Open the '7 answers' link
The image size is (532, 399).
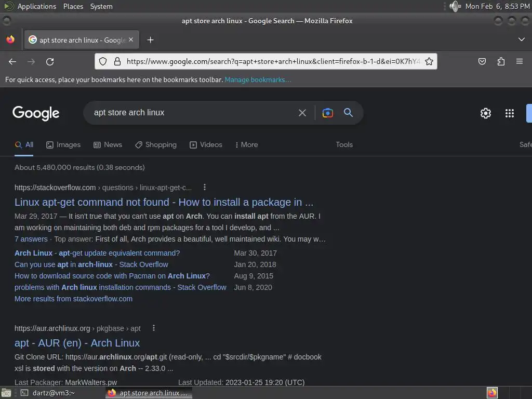[31, 239]
